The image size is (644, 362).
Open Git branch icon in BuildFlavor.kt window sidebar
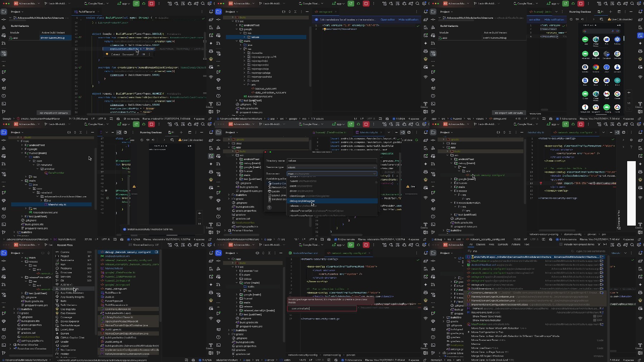point(4,111)
